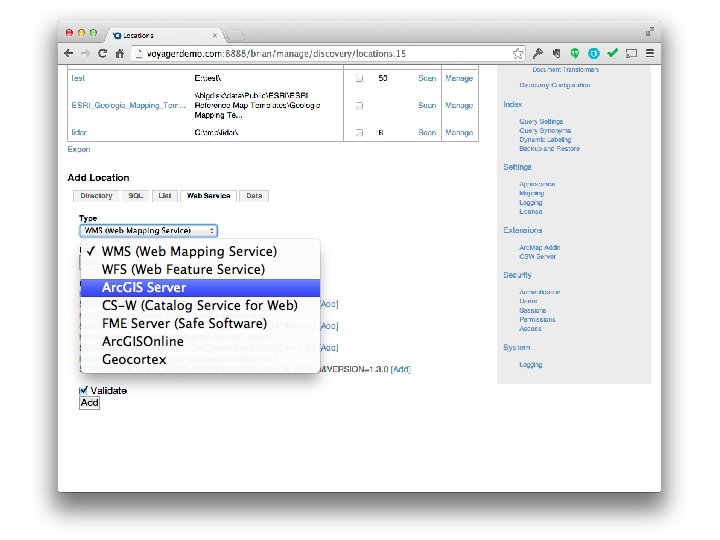720x540 pixels.
Task: Open CSW Server under Extensions
Action: 538,256
